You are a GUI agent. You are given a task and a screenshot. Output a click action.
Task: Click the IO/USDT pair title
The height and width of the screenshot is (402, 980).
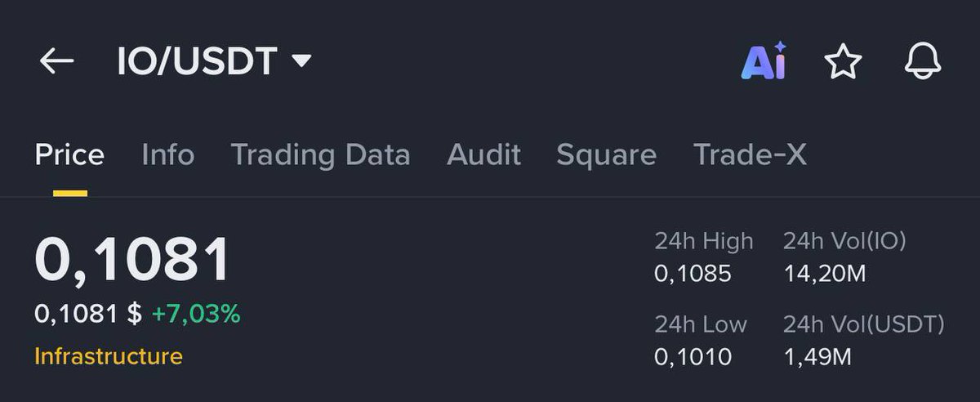click(x=197, y=61)
